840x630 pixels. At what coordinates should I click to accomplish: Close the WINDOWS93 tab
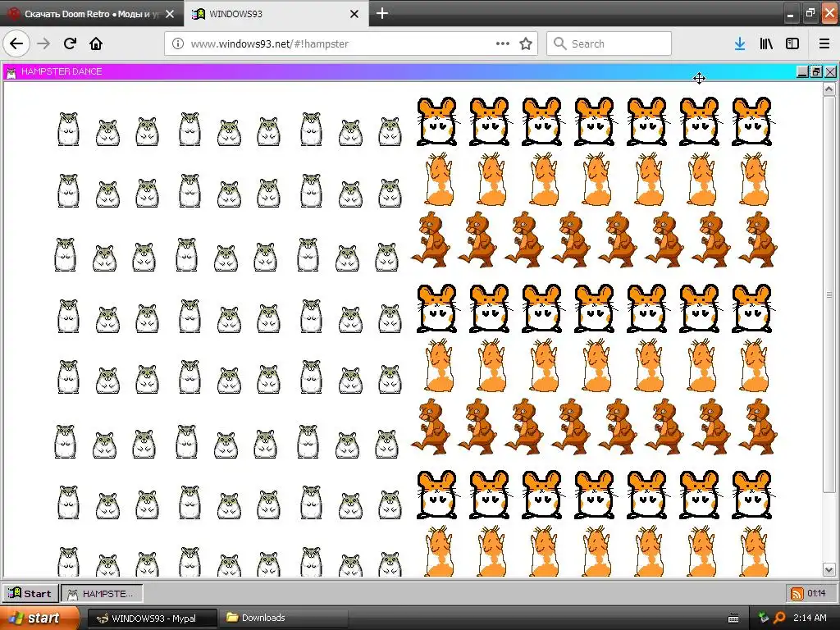(354, 14)
